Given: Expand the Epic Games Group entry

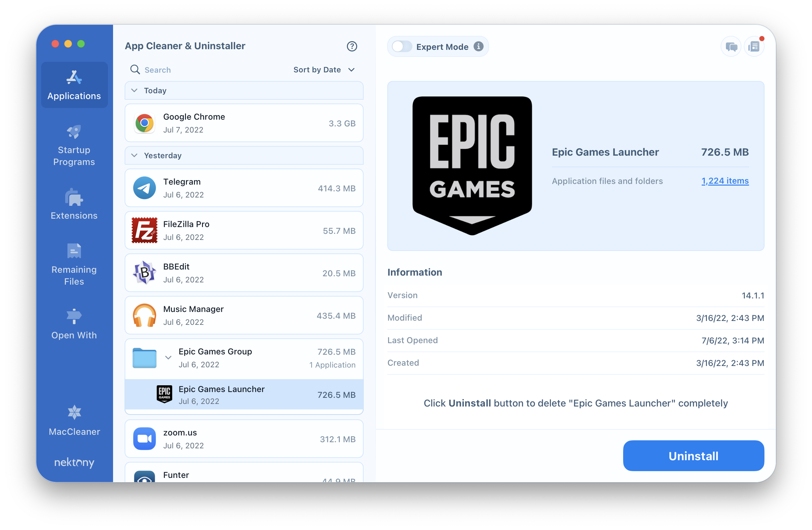Looking at the screenshot, I should tap(168, 358).
